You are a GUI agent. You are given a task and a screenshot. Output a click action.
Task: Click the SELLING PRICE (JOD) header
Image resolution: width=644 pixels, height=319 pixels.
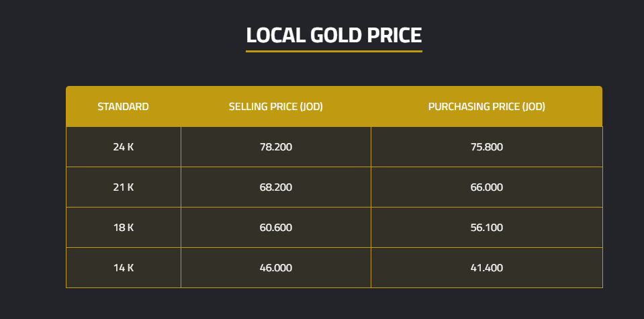275,106
